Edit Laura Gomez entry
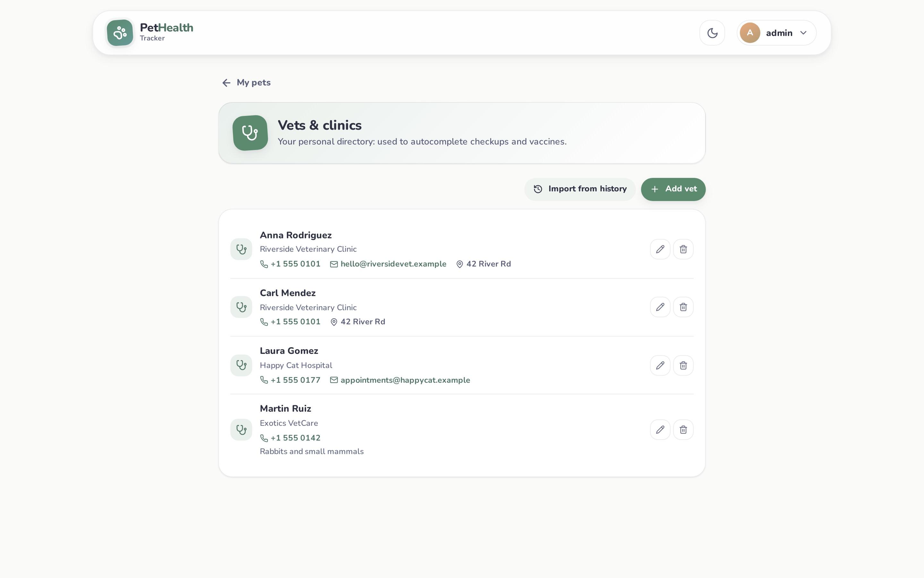Screen dimensions: 924x578 click(x=660, y=365)
